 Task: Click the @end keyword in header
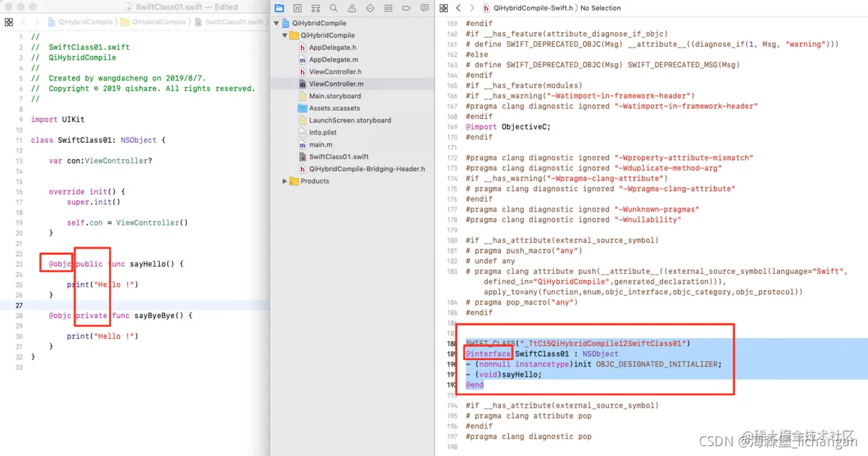click(475, 385)
